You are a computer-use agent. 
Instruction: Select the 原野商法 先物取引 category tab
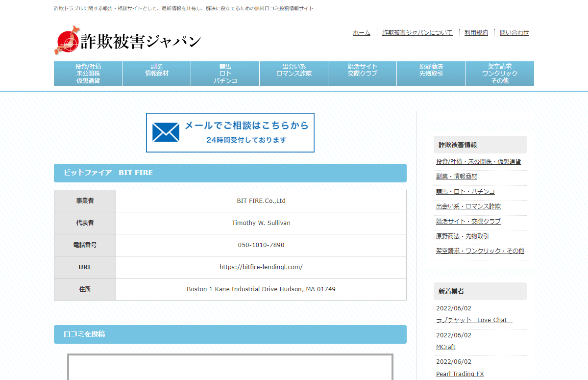[430, 73]
